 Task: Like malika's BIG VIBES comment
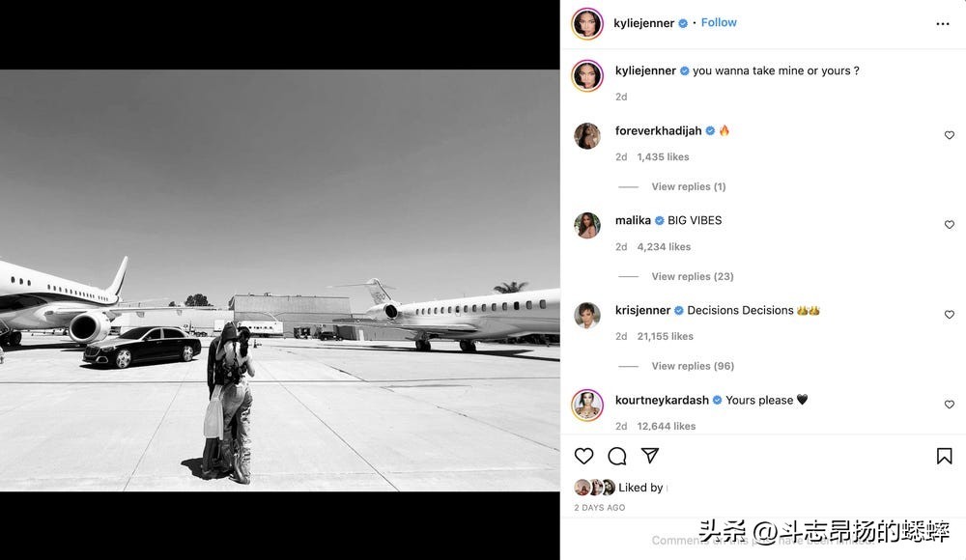click(x=950, y=225)
